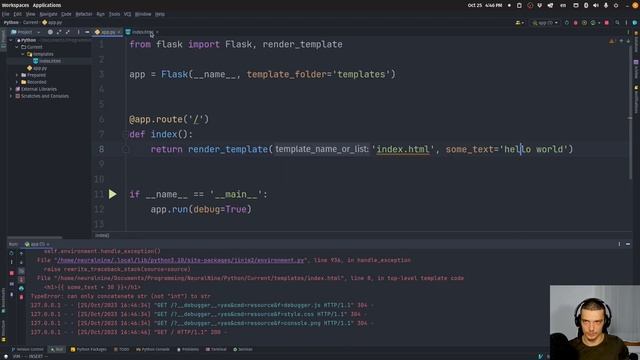Collapse the Current folder node

(17, 47)
